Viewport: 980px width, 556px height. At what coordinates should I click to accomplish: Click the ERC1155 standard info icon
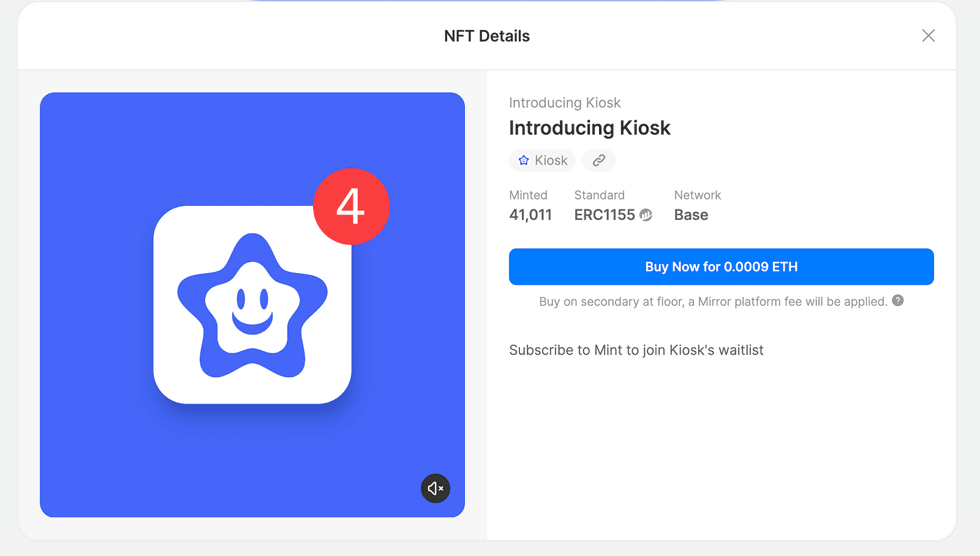click(x=646, y=215)
